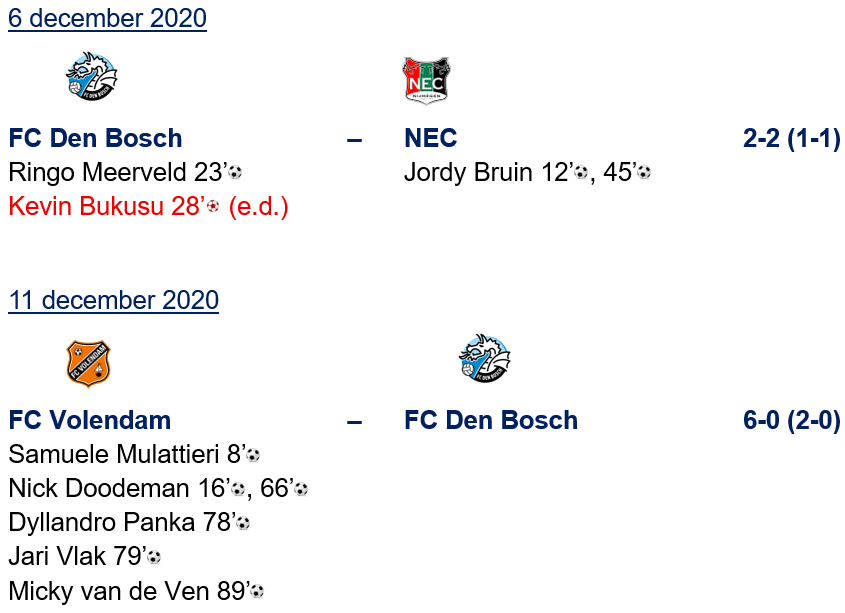Select the NEC team name heading

(430, 138)
